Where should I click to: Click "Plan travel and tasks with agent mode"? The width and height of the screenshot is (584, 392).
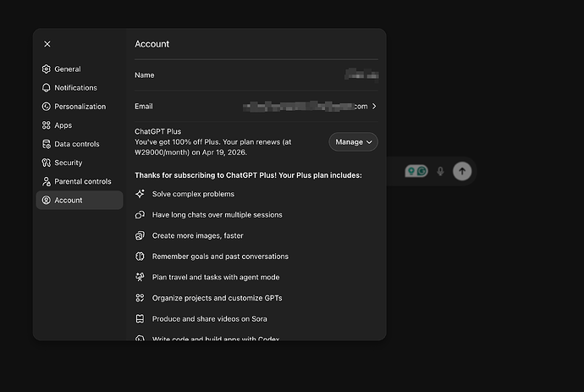point(215,278)
